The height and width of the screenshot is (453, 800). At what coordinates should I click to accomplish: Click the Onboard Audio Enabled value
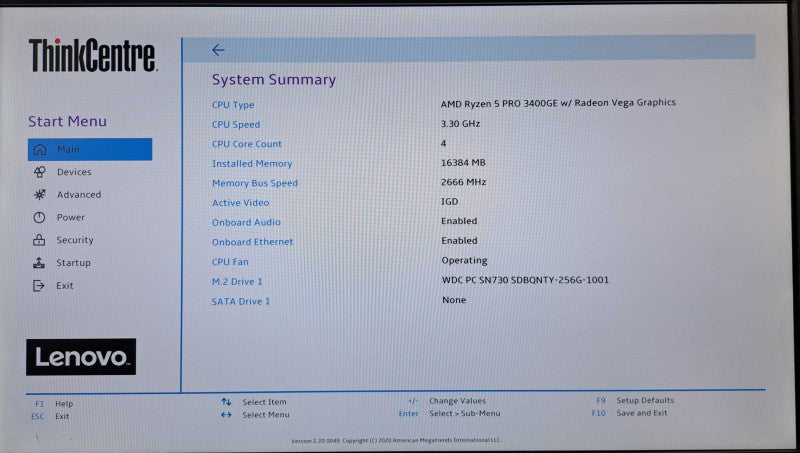(459, 221)
